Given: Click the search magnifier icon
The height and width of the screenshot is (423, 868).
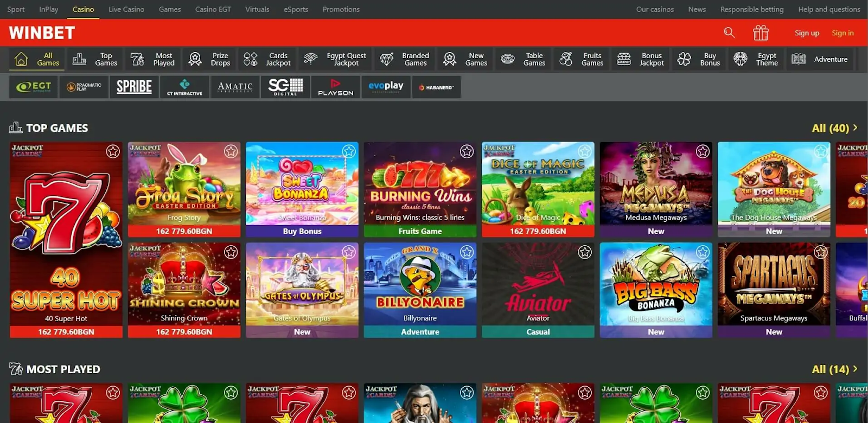Looking at the screenshot, I should [x=729, y=33].
